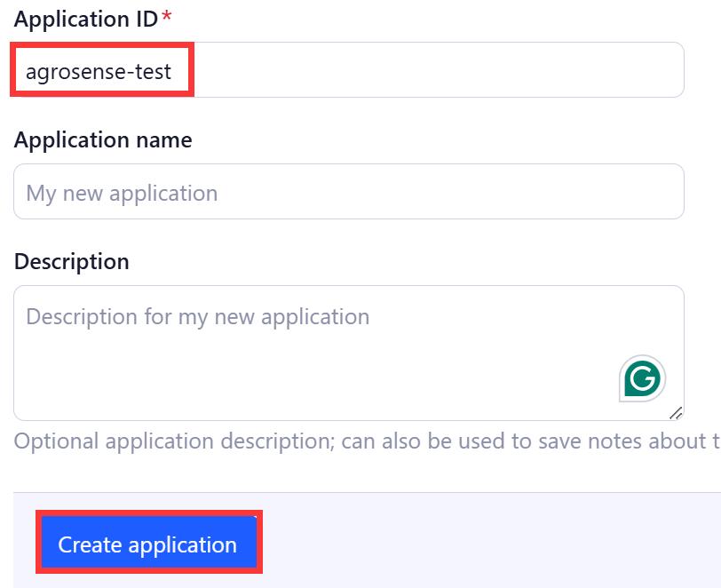Click the red required asterisk
This screenshot has width=721, height=588.
tap(167, 17)
